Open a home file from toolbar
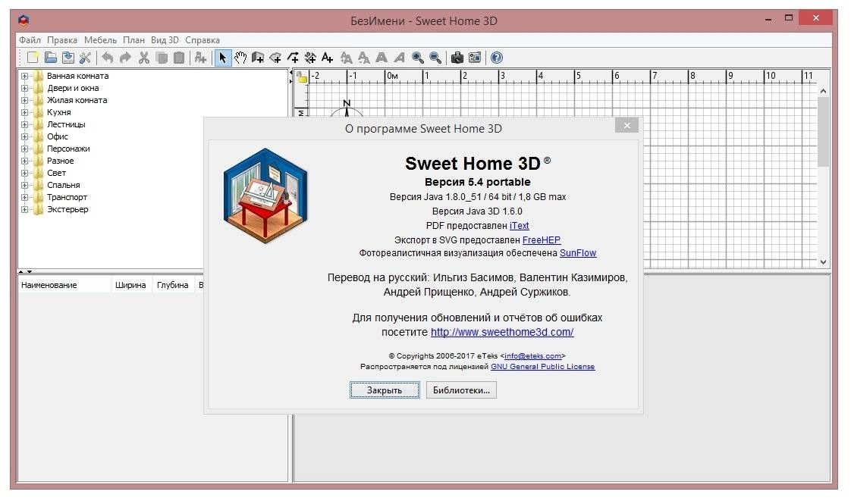Viewport: 851px width, 504px height. pyautogui.click(x=51, y=58)
